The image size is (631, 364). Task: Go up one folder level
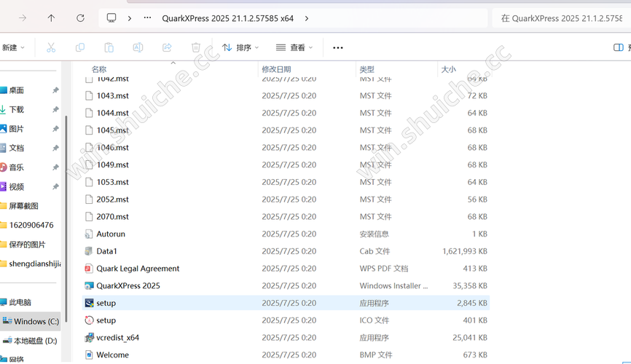[x=51, y=18]
